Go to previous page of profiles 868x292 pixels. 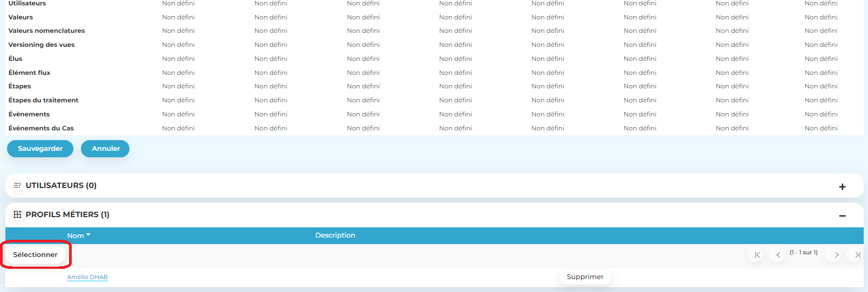point(778,255)
